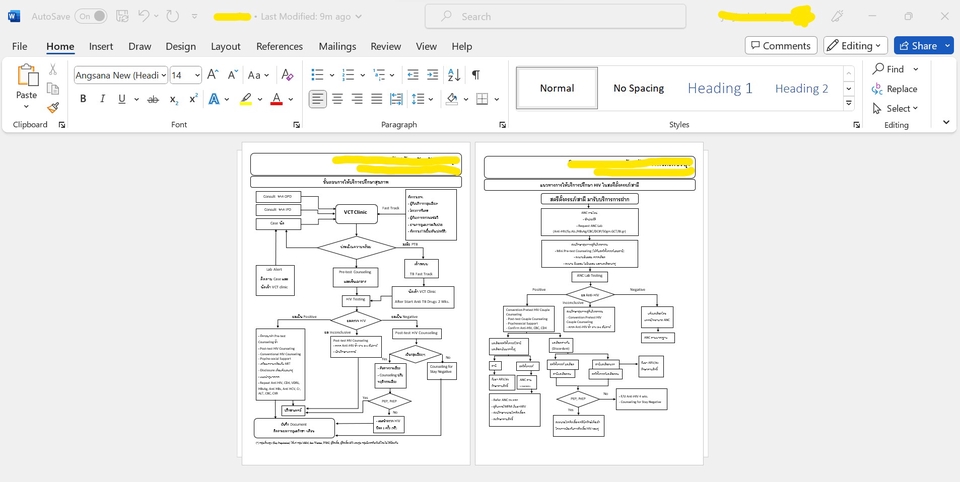Align text right
Viewport: 960px width, 482px height.
tap(357, 99)
